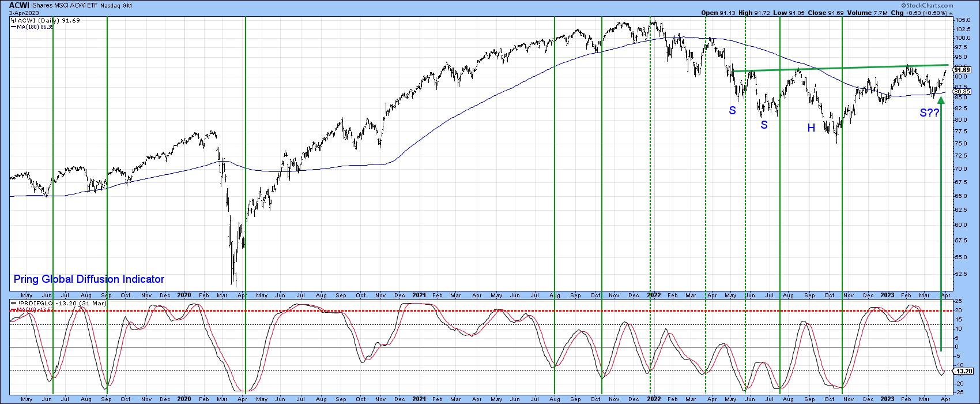Click the black line marker before !PRDIFGLO legend
This screenshot has height=404, width=980.
(14, 302)
